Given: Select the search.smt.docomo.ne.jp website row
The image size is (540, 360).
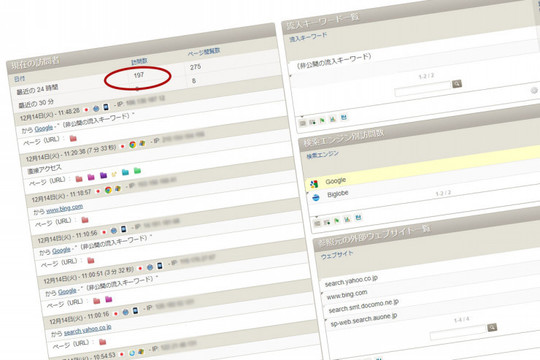Looking at the screenshot, I should (430, 300).
